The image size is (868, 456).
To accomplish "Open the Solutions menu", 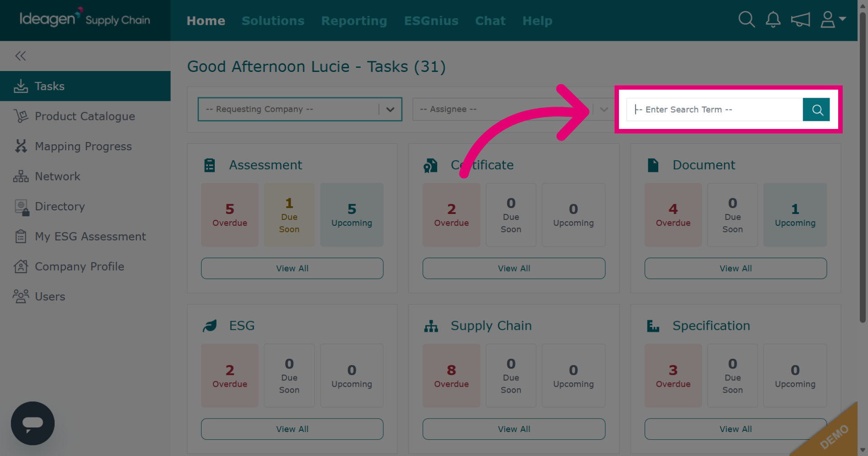I will click(x=273, y=21).
